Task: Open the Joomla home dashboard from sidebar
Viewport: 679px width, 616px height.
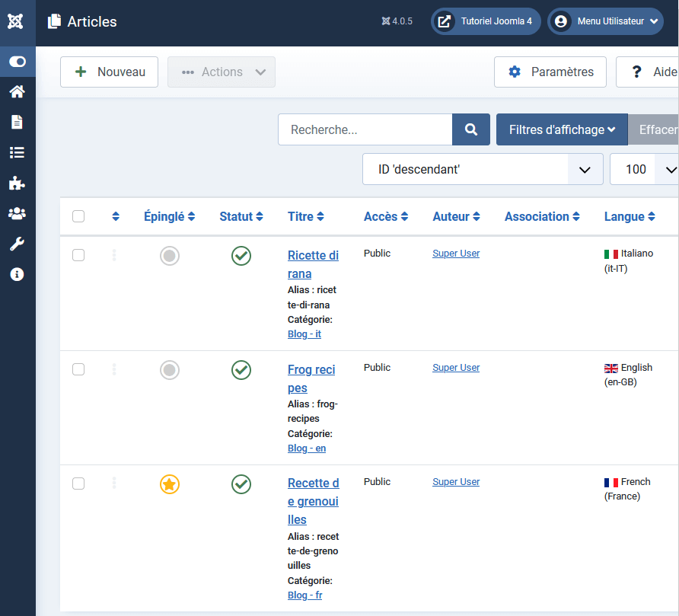Action: (x=17, y=91)
